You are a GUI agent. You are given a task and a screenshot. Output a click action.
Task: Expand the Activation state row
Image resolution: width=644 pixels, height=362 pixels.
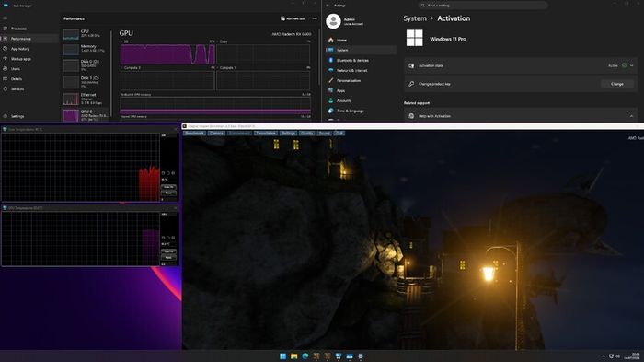[521, 65]
